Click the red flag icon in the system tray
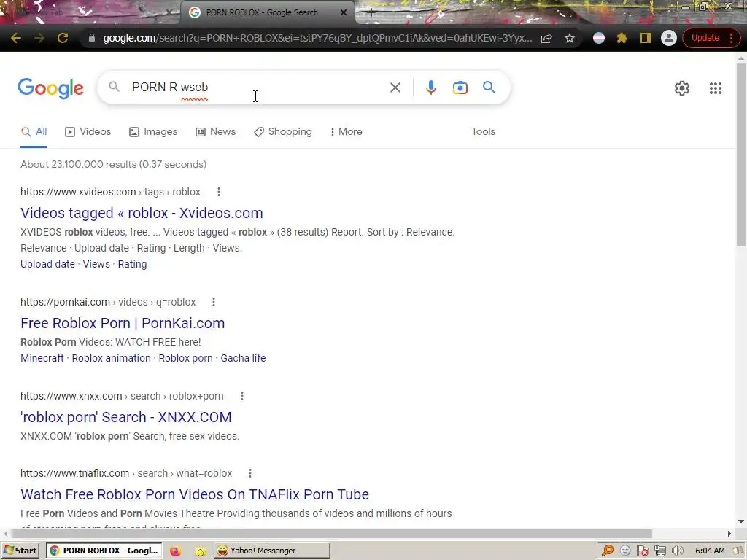This screenshot has height=560, width=747. tap(643, 551)
